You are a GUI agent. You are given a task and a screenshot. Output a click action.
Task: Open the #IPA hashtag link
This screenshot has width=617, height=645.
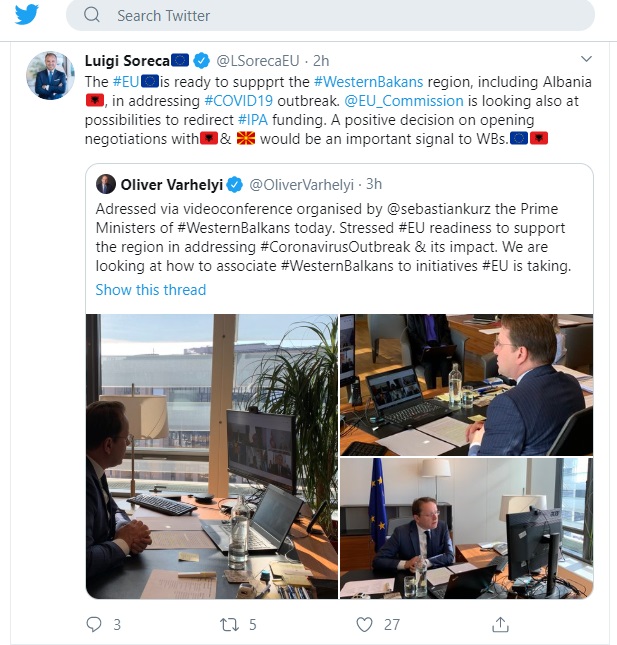[x=253, y=120]
